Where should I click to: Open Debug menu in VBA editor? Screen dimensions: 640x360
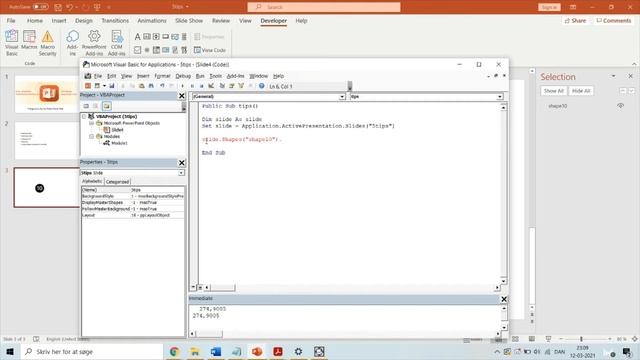pyautogui.click(x=183, y=76)
